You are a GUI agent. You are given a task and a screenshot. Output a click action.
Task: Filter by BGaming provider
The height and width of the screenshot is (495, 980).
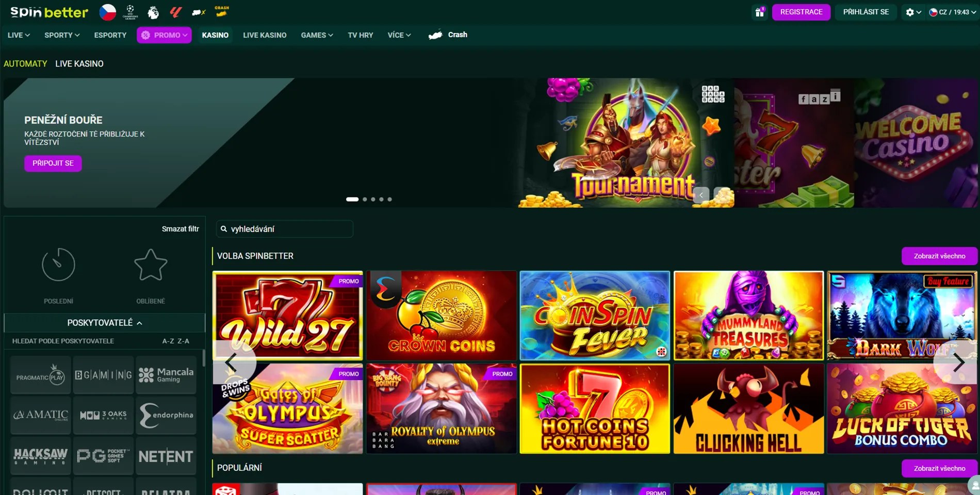click(103, 375)
